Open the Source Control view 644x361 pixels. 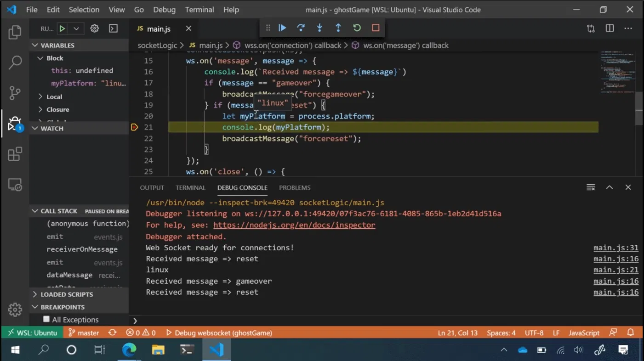pyautogui.click(x=14, y=92)
